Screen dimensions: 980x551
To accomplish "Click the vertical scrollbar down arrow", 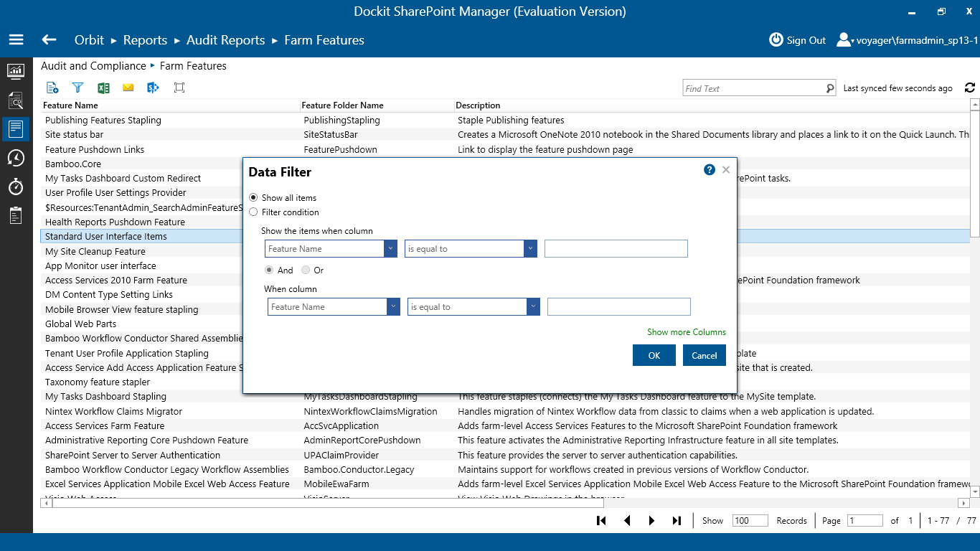I will pyautogui.click(x=975, y=492).
